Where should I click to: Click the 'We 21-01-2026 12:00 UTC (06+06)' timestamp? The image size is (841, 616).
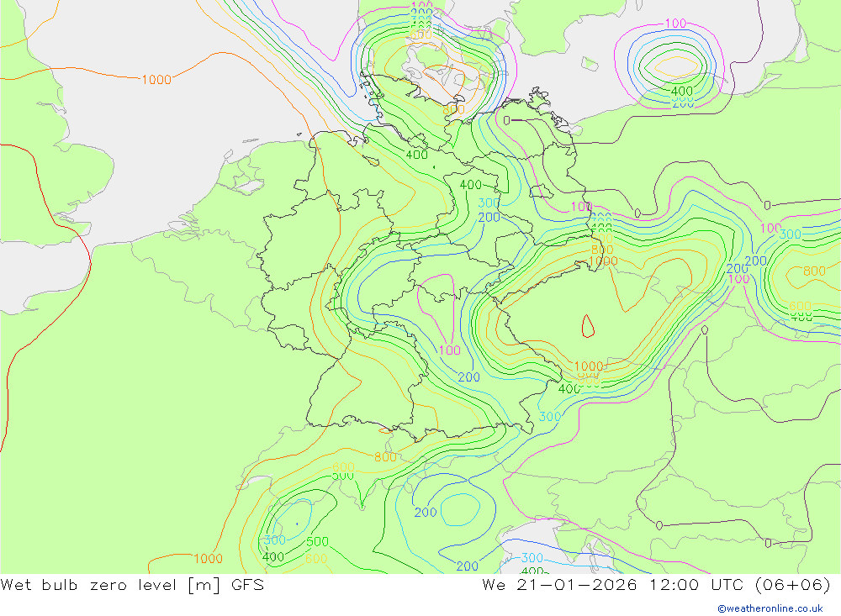click(x=657, y=584)
